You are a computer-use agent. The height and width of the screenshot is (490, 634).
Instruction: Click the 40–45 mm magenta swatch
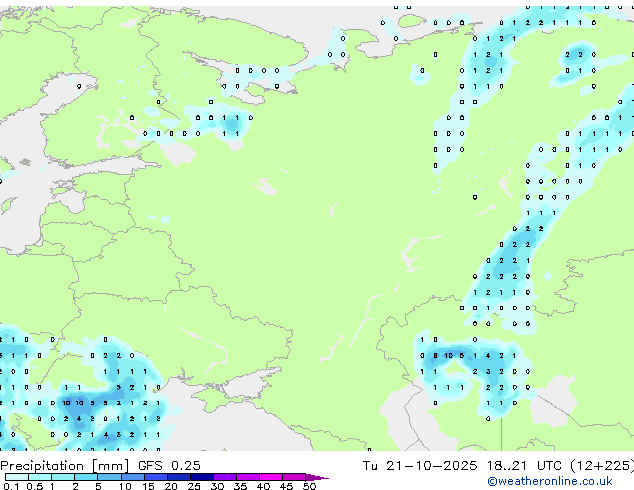point(271,477)
